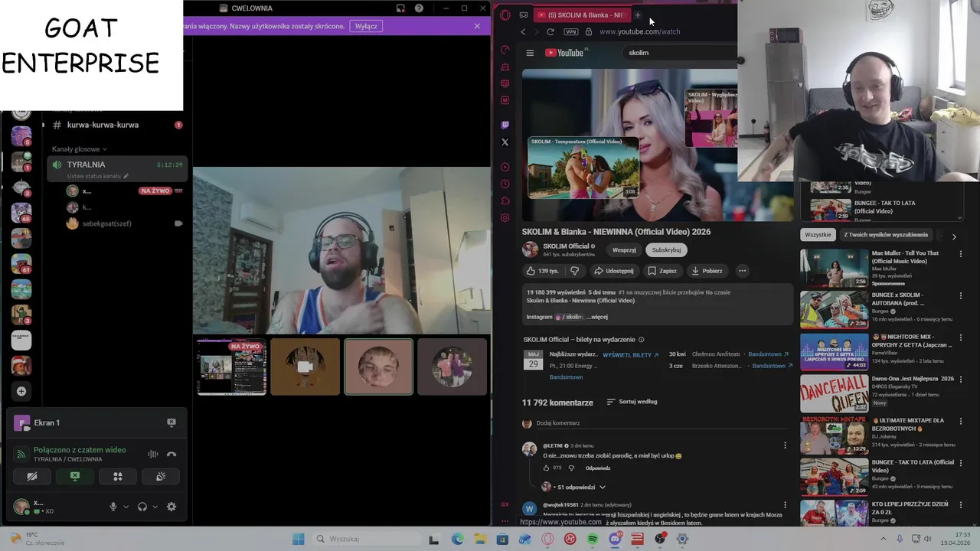Open the Discord soundboard button
This screenshot has height=551, width=980.
(161, 476)
